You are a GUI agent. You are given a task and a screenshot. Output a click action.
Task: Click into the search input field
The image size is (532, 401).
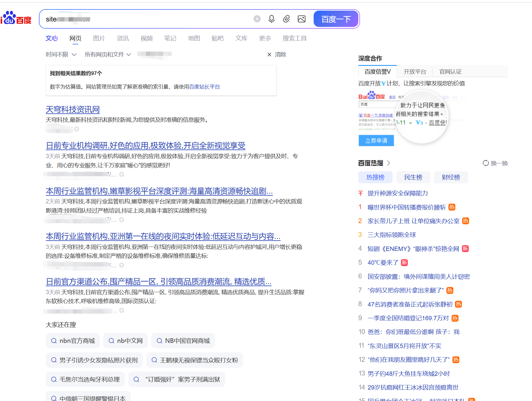[147, 19]
